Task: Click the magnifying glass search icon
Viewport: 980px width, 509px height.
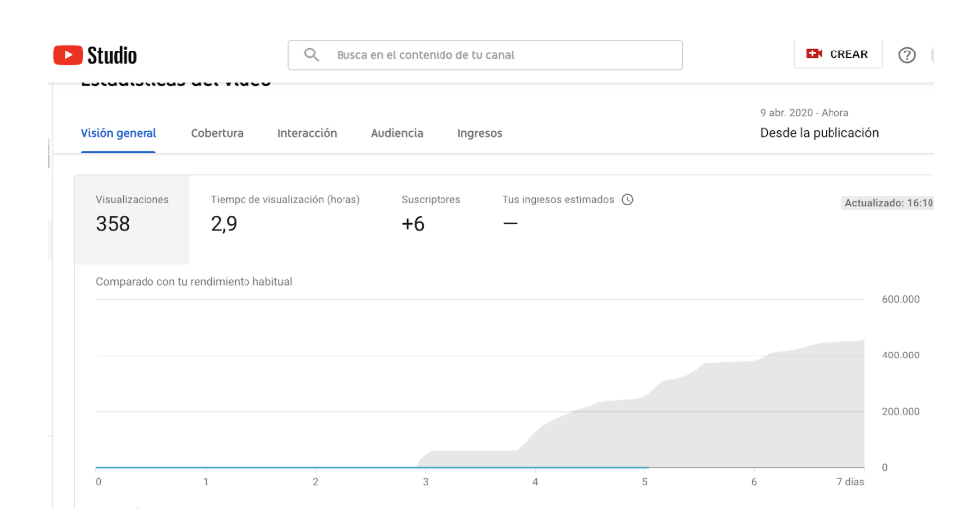Action: coord(311,55)
